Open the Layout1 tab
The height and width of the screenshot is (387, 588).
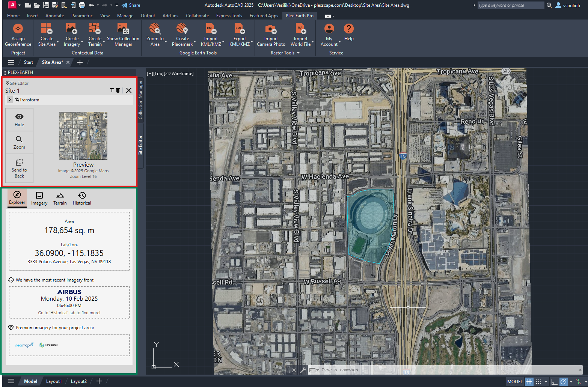coord(54,381)
